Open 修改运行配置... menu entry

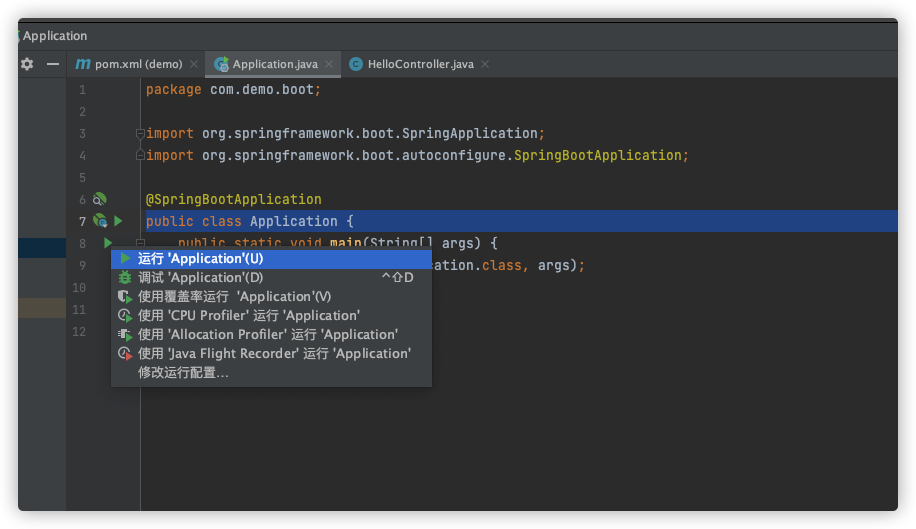(183, 373)
